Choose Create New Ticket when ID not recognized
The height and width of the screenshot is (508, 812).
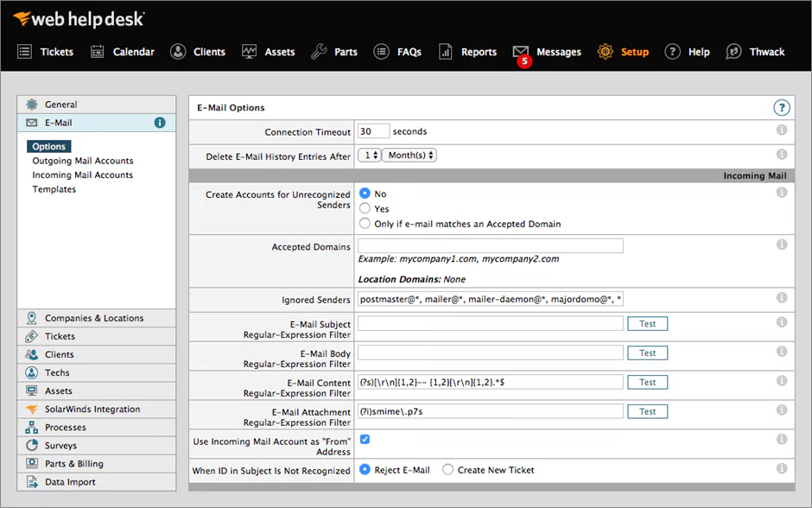pyautogui.click(x=447, y=469)
